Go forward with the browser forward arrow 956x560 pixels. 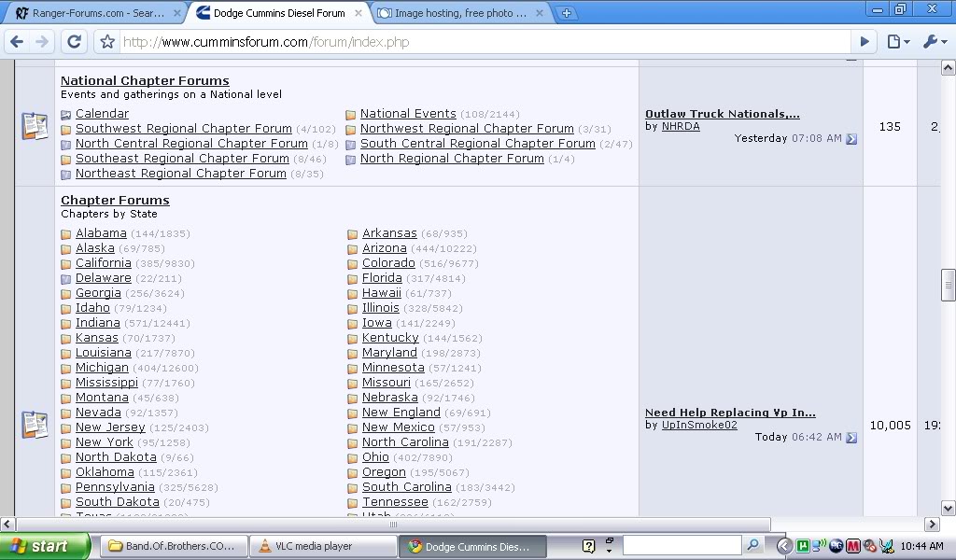point(41,41)
